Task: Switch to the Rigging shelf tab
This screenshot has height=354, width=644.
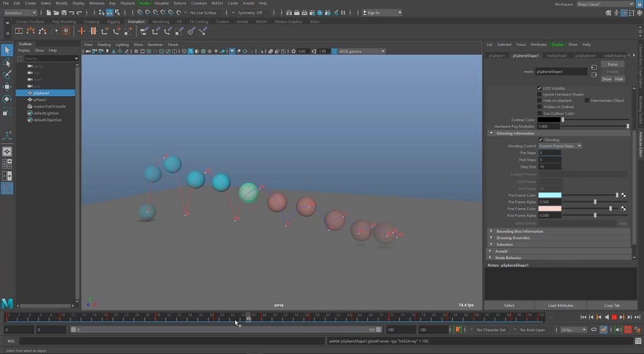Action: click(x=113, y=22)
